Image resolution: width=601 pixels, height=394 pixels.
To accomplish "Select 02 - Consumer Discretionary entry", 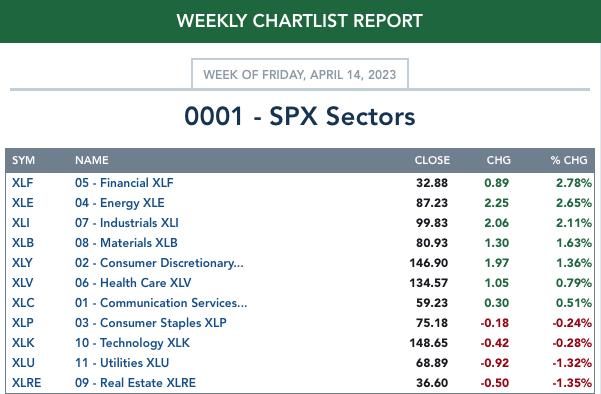I will [159, 263].
